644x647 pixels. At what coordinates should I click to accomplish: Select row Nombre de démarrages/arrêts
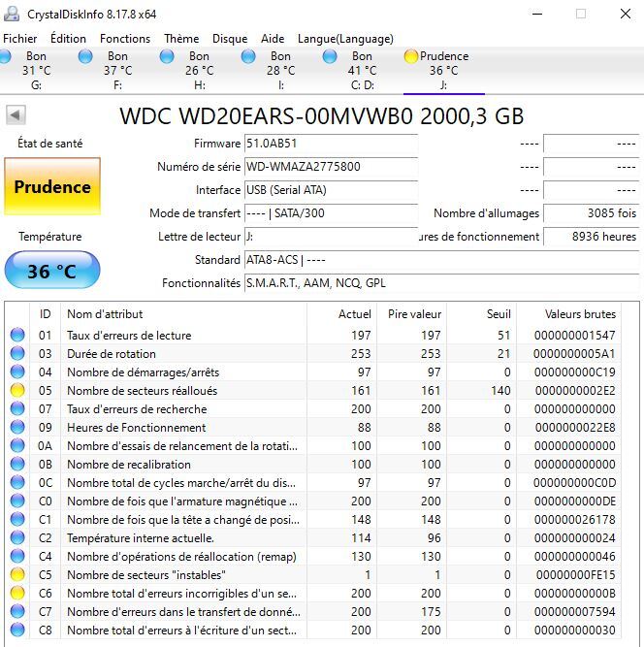pos(312,372)
